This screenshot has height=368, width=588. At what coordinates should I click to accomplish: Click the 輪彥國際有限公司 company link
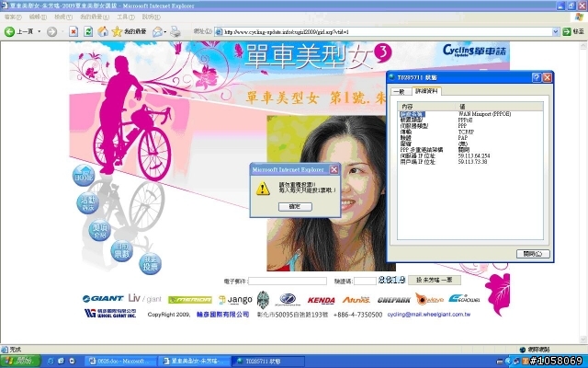tap(222, 315)
